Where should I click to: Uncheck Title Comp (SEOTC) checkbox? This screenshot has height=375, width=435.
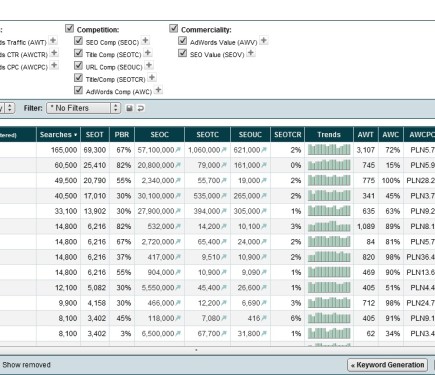click(78, 53)
